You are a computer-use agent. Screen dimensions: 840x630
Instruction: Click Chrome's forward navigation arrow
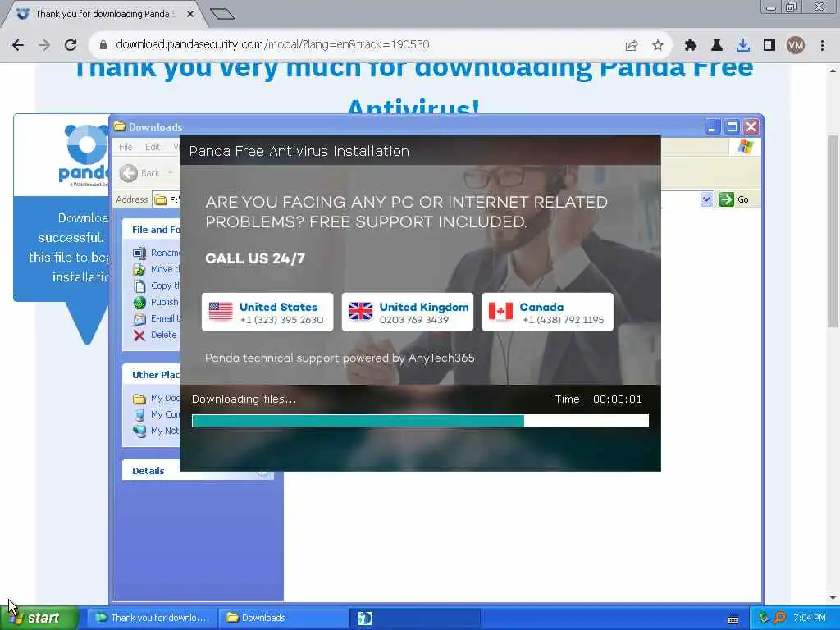point(44,45)
